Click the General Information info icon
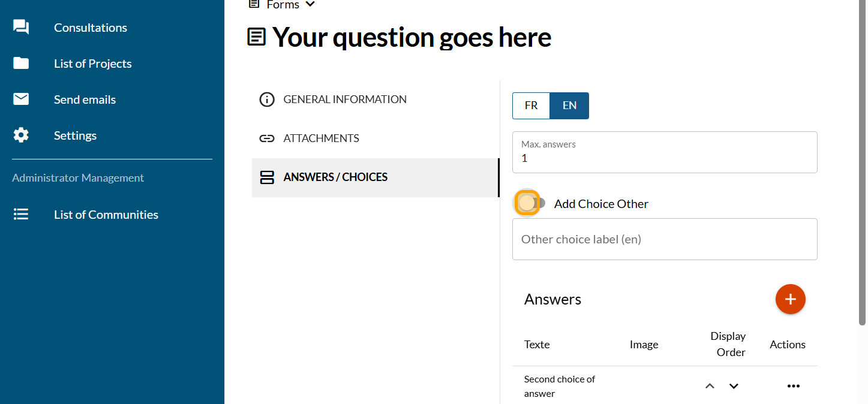Viewport: 868px width, 404px height. pos(266,100)
